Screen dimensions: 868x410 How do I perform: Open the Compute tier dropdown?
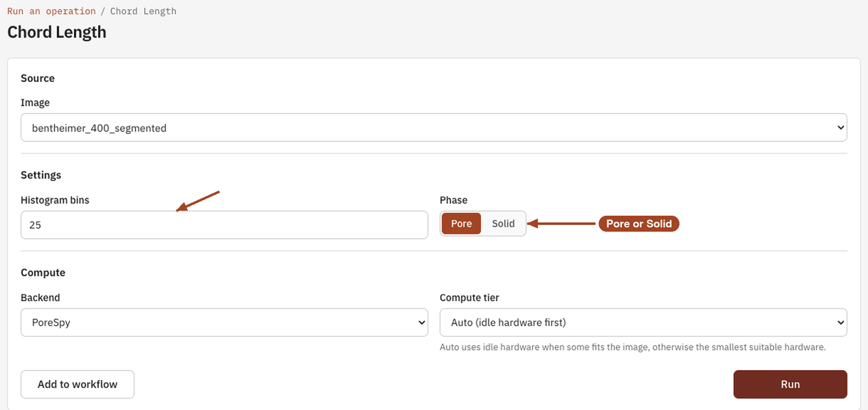click(643, 322)
